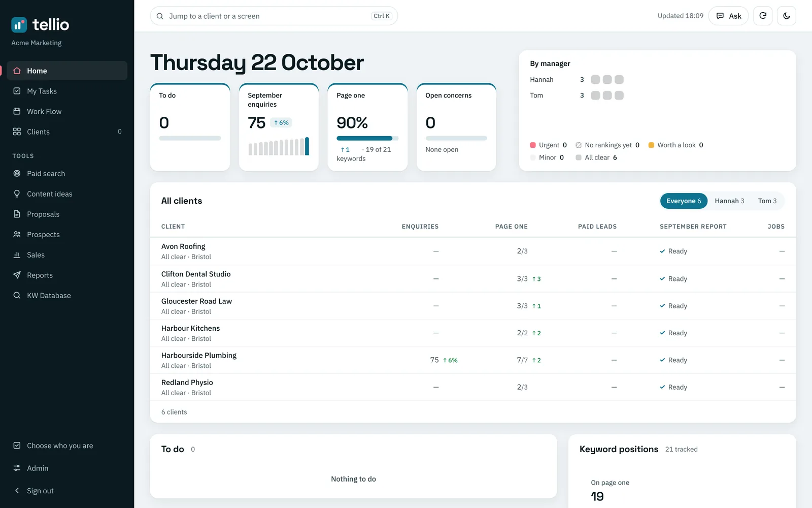Viewport: 812px width, 508px height.
Task: Open the Avon Roofing client row
Action: click(473, 251)
